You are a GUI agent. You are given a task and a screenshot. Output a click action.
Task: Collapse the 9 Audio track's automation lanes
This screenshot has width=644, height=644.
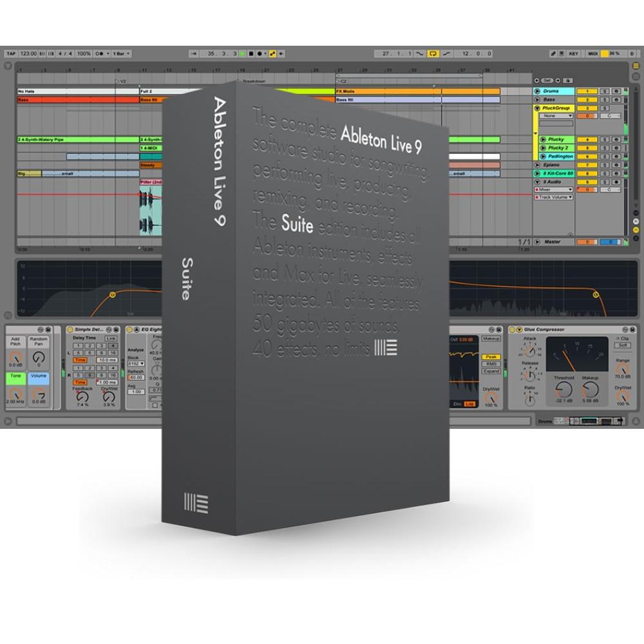[536, 182]
